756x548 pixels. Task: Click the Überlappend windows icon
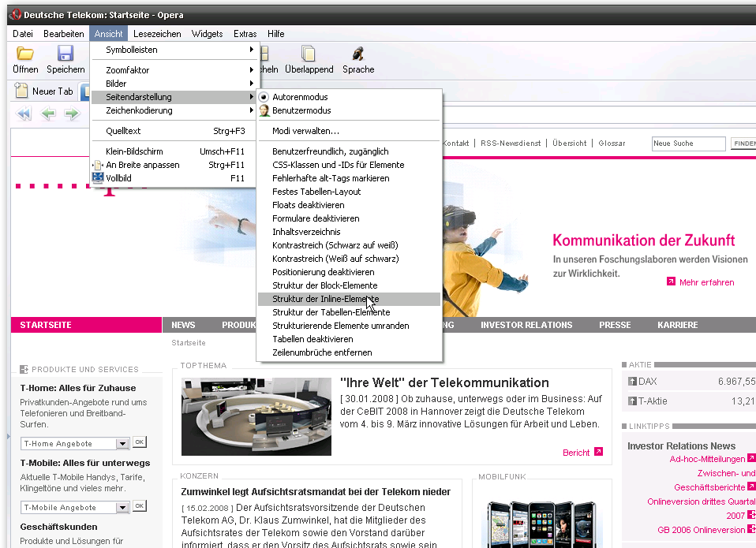[x=308, y=54]
